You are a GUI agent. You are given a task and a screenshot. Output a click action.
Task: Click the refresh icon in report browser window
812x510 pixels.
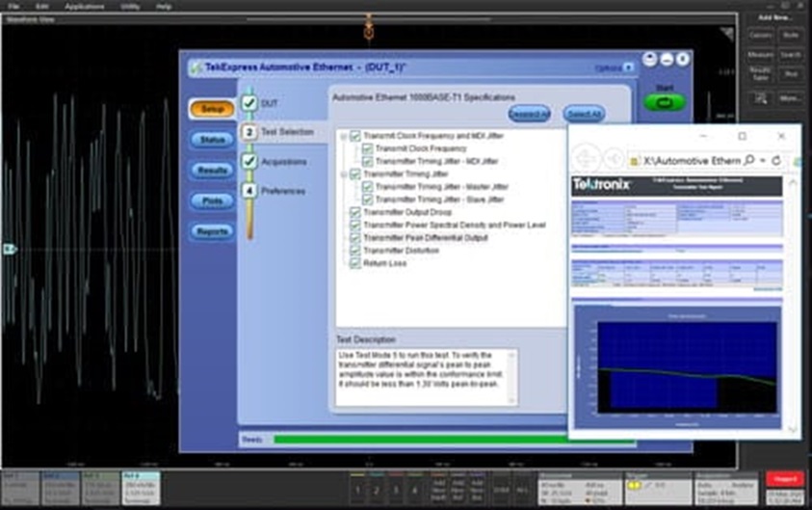pos(775,161)
